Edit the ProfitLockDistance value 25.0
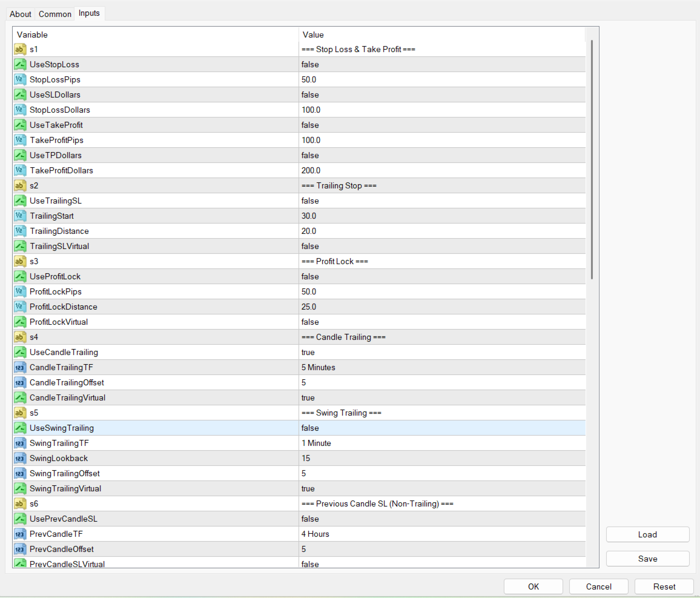This screenshot has width=700, height=598. pyautogui.click(x=442, y=307)
